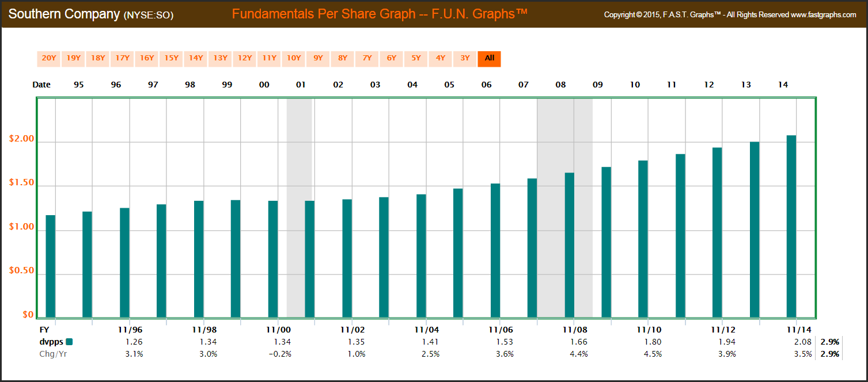Click the dvpps teal legend swatch
The height and width of the screenshot is (382, 868).
tap(70, 342)
